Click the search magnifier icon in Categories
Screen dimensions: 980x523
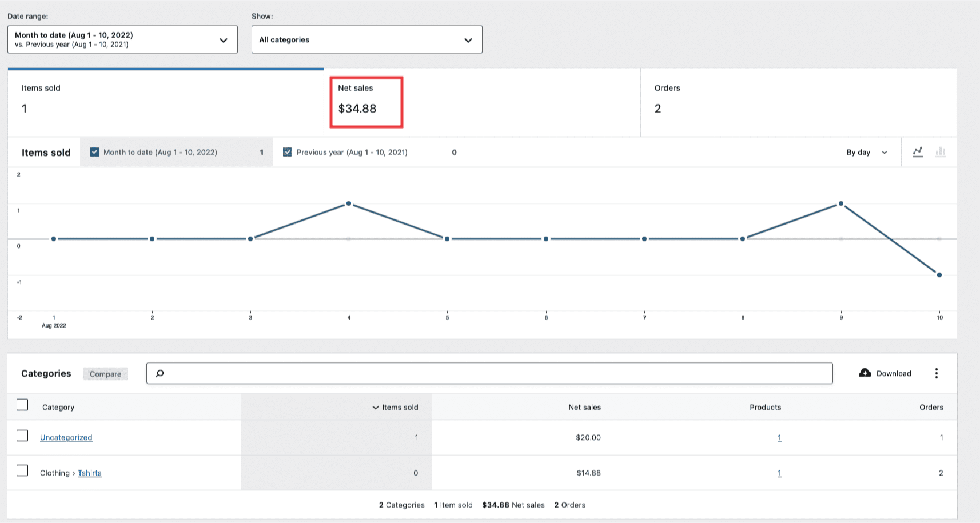(160, 373)
